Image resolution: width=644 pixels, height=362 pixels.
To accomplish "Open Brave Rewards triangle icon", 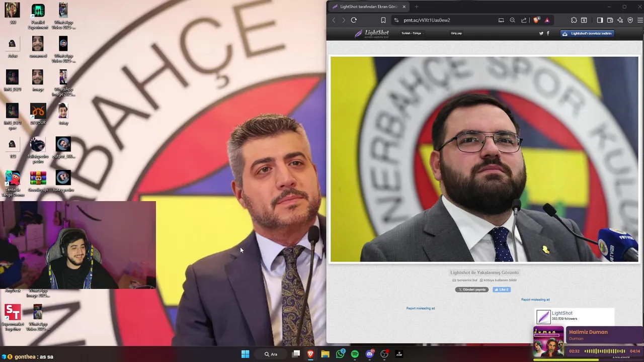I will [547, 20].
